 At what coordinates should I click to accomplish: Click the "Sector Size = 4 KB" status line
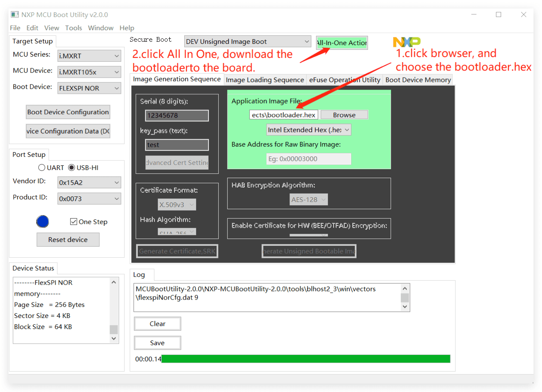(x=42, y=316)
